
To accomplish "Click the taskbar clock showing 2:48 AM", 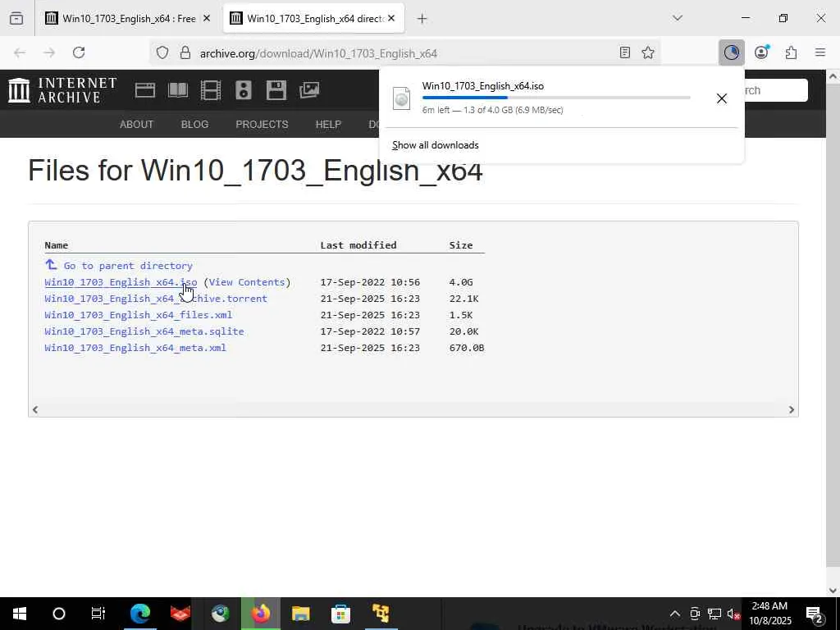I will point(769,614).
